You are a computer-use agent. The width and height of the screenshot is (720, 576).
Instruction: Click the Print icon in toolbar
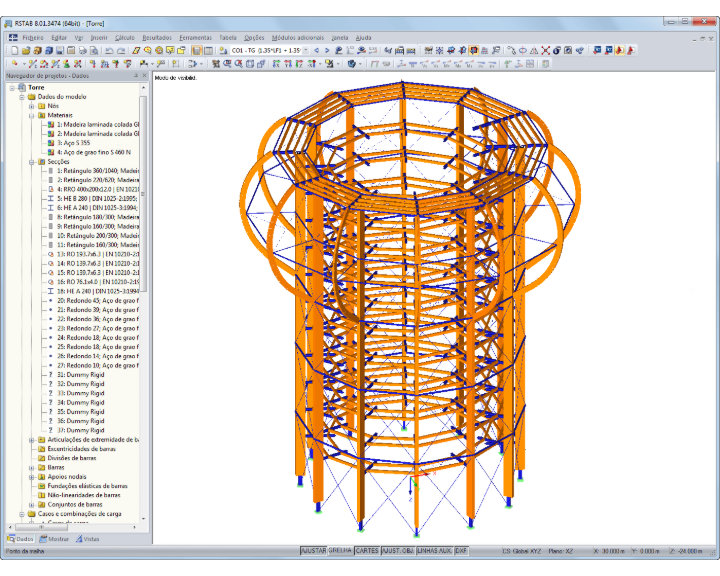pos(82,51)
